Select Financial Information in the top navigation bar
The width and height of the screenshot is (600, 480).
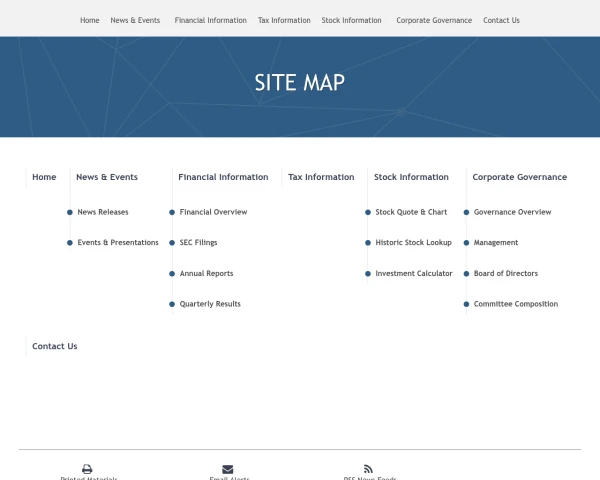click(210, 20)
